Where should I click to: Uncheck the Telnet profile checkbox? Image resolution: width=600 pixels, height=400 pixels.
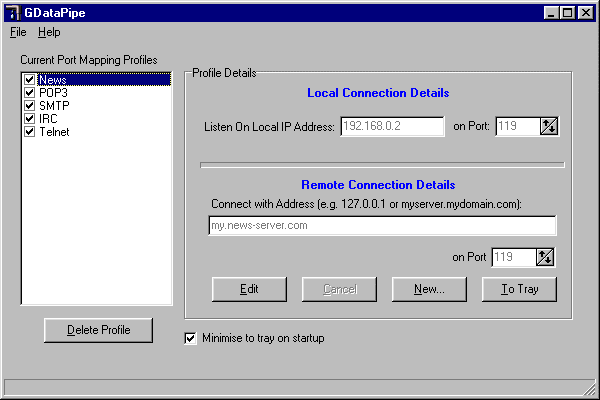pyautogui.click(x=29, y=132)
